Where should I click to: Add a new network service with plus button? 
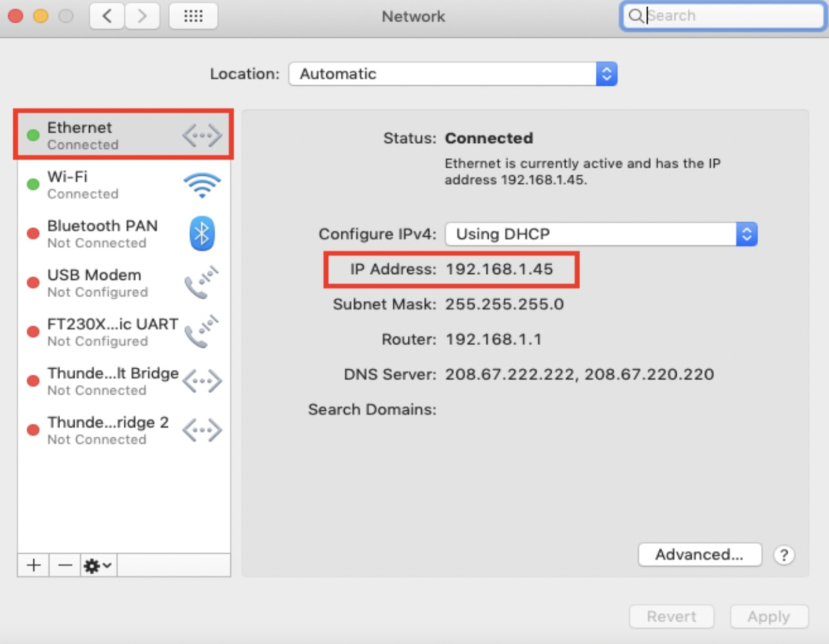[33, 565]
